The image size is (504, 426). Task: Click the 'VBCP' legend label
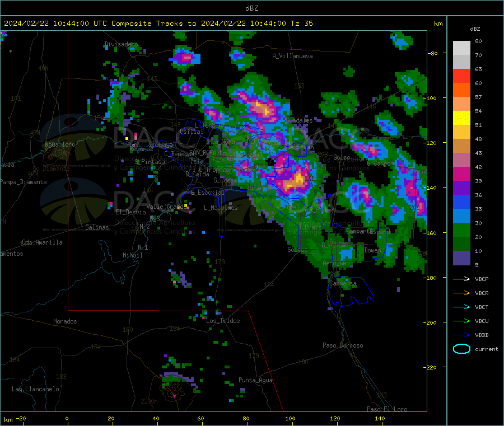[x=482, y=279]
